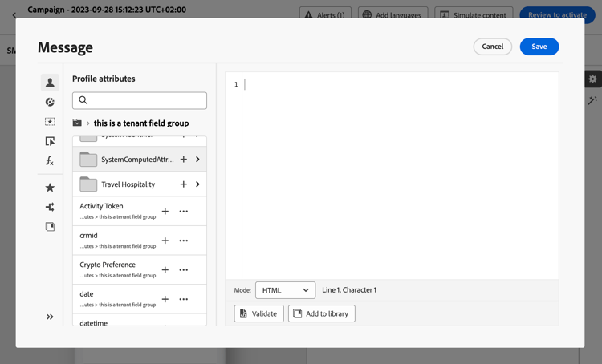Select the Travel Hospitality folder row
The width and height of the screenshot is (602, 364).
pyautogui.click(x=140, y=184)
